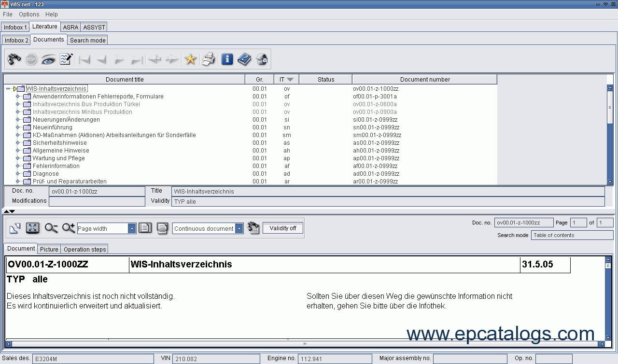The width and height of the screenshot is (618, 364).
Task: Switch to the Search mode tab
Action: pos(87,41)
